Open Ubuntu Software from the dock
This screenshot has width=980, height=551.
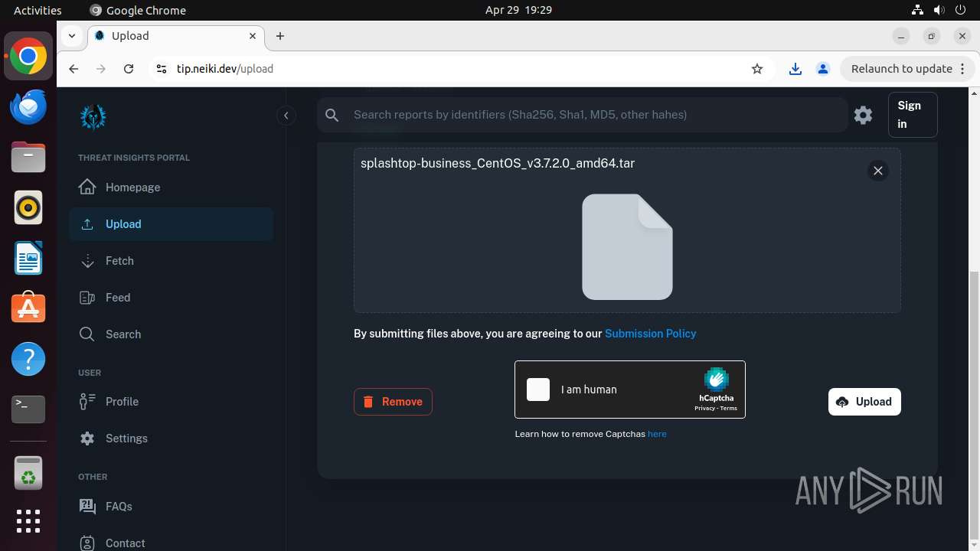click(28, 308)
